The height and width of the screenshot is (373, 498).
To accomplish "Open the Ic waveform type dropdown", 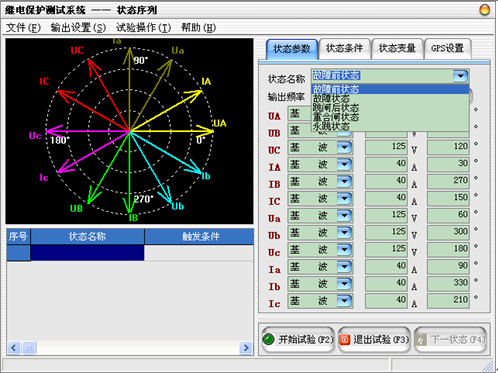I will pyautogui.click(x=344, y=301).
